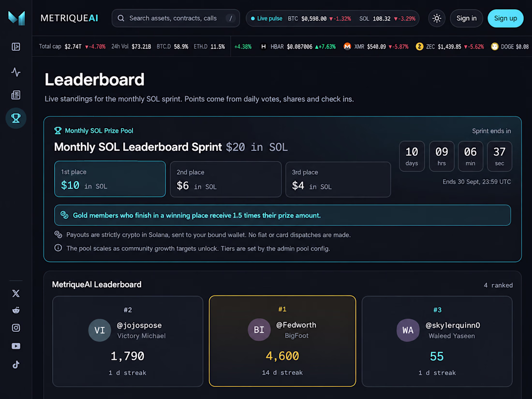
Task: Select the 1st place $10 prize card
Action: pos(110,179)
